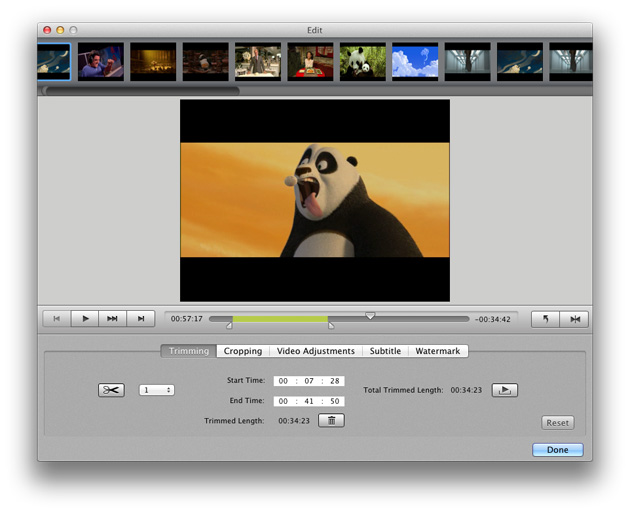Switch to the Cropping tab
The height and width of the screenshot is (513, 630).
click(243, 351)
